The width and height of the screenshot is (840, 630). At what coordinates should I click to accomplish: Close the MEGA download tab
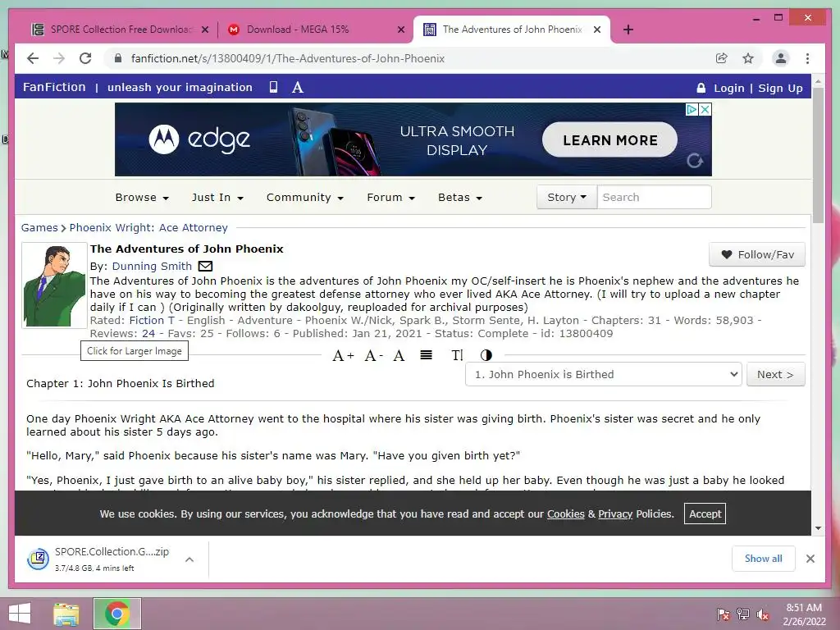(x=400, y=30)
